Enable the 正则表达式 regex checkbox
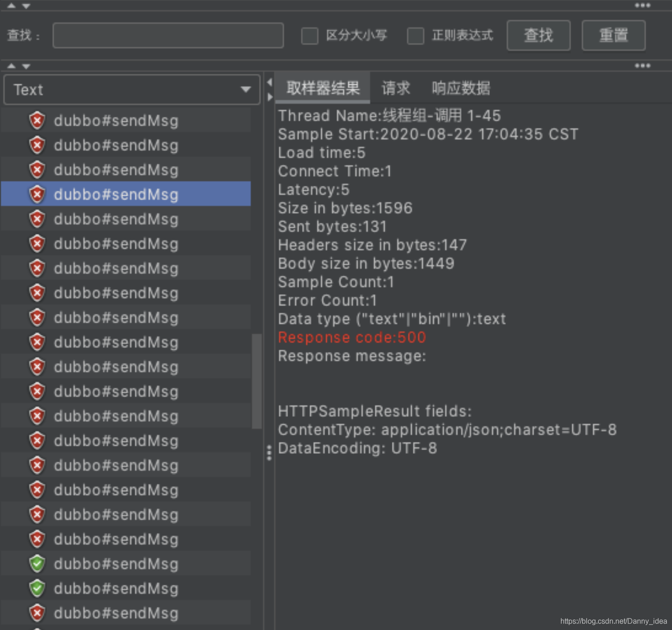This screenshot has height=630, width=672. pyautogui.click(x=416, y=36)
